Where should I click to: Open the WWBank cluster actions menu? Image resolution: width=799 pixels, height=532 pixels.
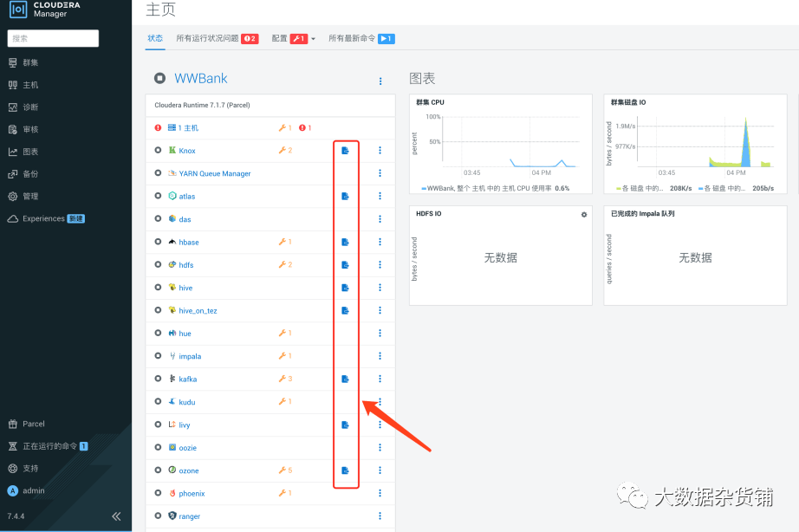coord(380,81)
